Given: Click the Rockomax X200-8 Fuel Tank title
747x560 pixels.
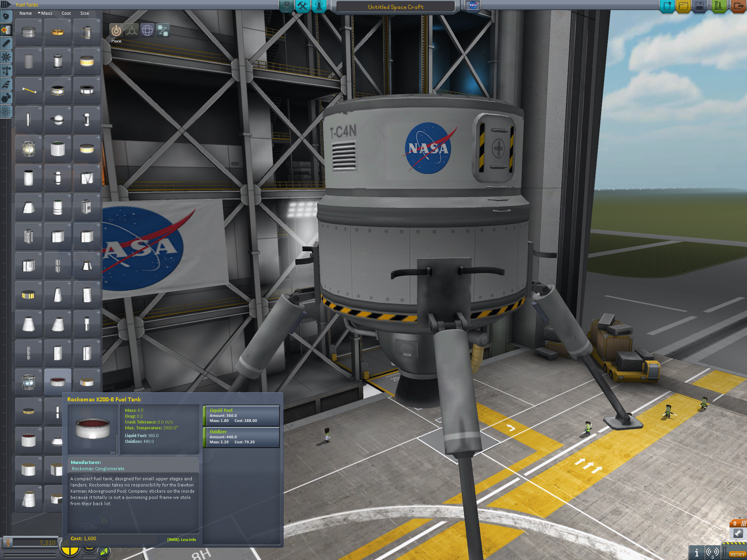Looking at the screenshot, I should (104, 399).
